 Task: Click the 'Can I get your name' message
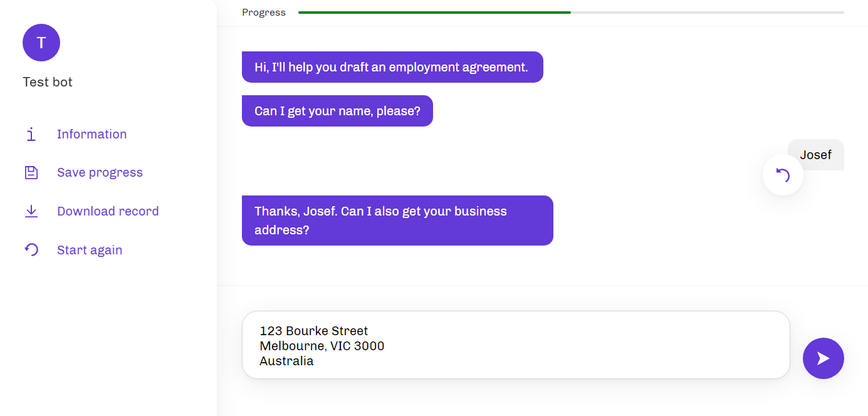(x=337, y=111)
